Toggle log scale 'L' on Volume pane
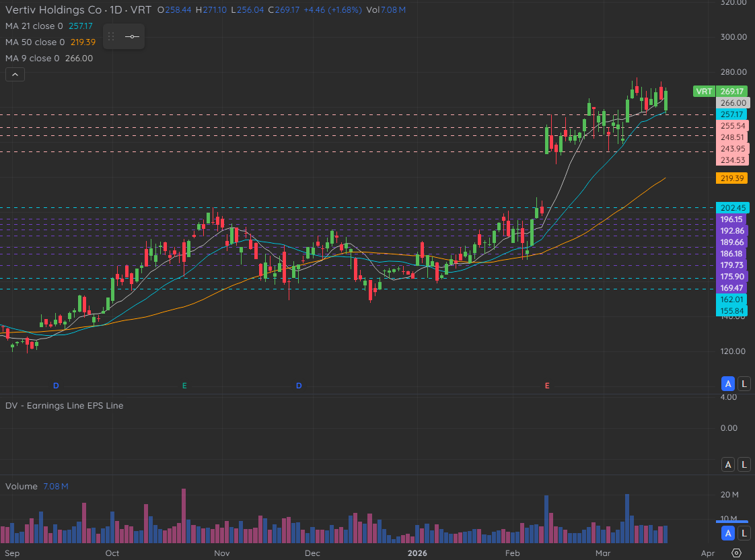This screenshot has height=560, width=755. click(x=744, y=534)
